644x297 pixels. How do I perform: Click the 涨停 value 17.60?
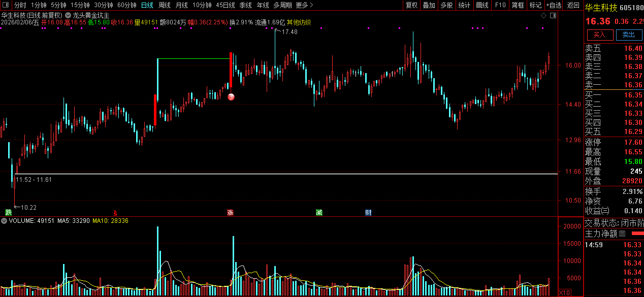click(x=633, y=142)
